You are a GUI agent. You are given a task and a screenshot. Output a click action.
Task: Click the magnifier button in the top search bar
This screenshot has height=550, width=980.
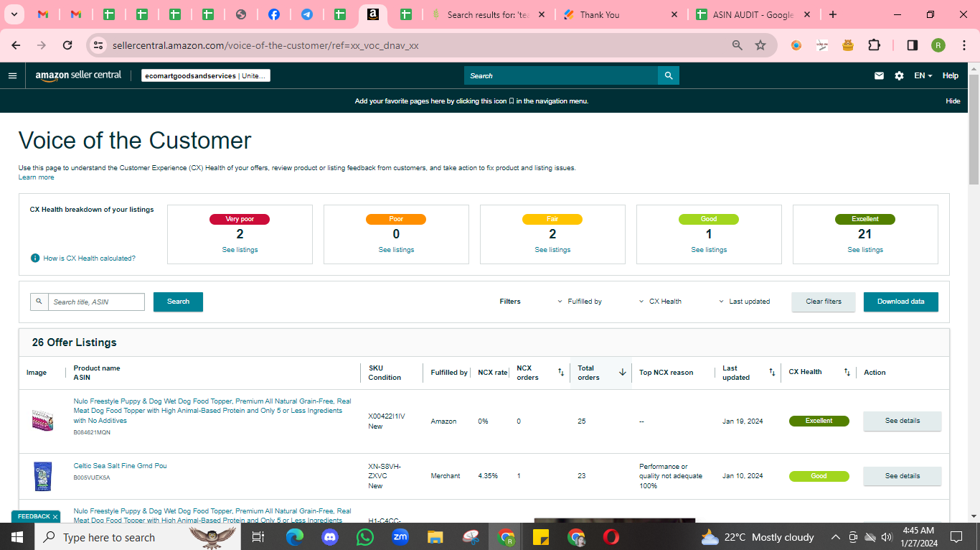click(x=669, y=75)
